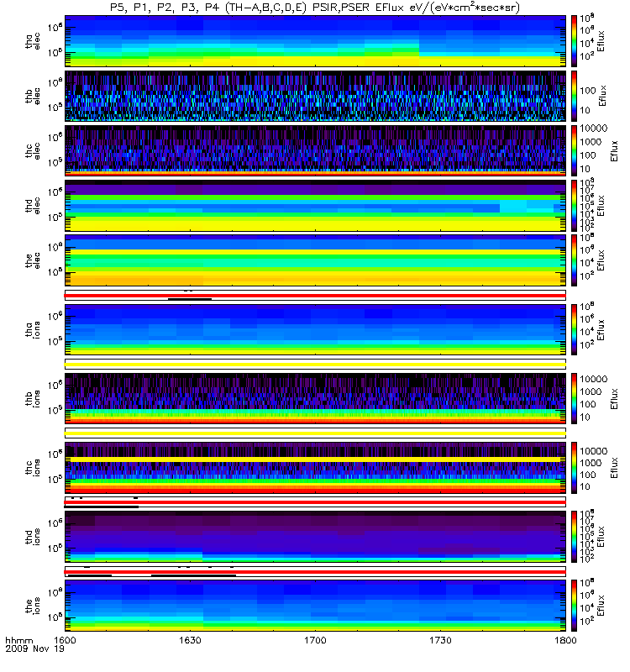Click inside the thb elec spectrogram panel
The height and width of the screenshot is (672, 630).
[315, 96]
